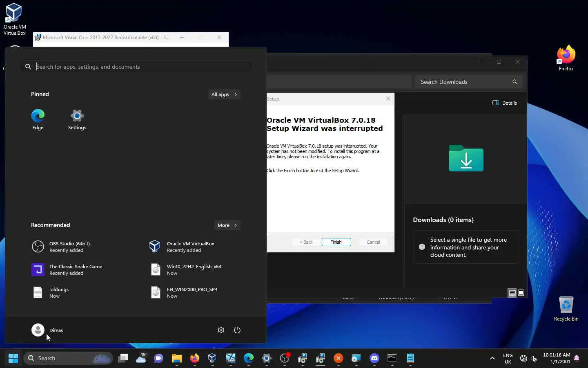Open the weather widget showing 19°
This screenshot has height=368, width=588.
(x=141, y=358)
